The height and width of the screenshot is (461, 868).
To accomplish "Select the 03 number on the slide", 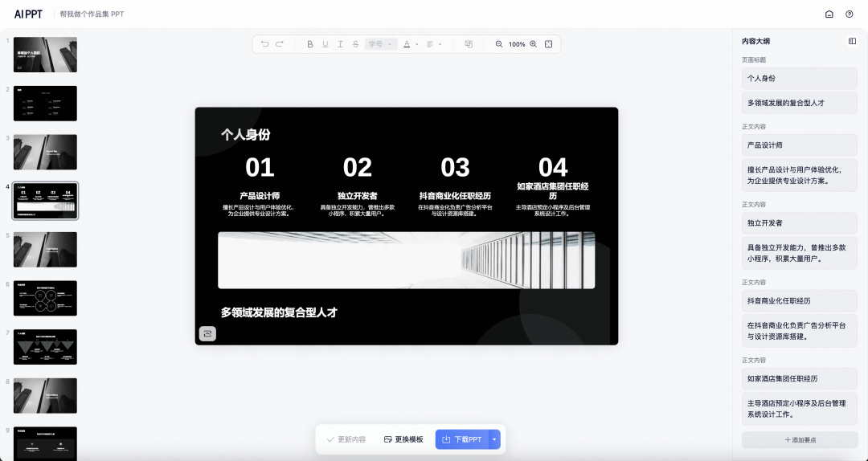I will (455, 167).
